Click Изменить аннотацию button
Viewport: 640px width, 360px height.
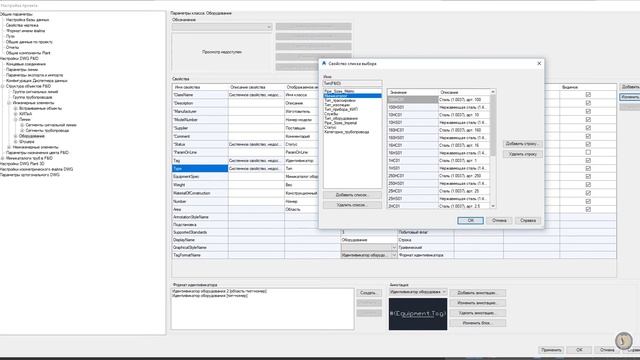point(477,303)
